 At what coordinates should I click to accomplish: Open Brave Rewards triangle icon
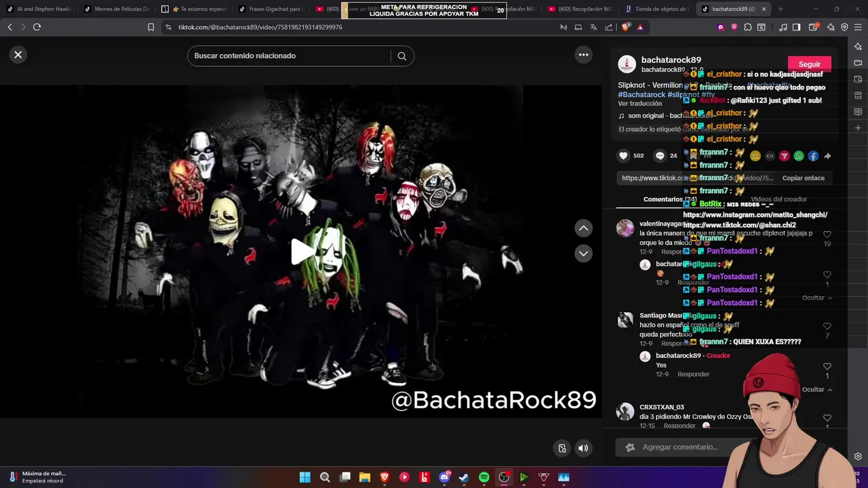[x=640, y=27]
